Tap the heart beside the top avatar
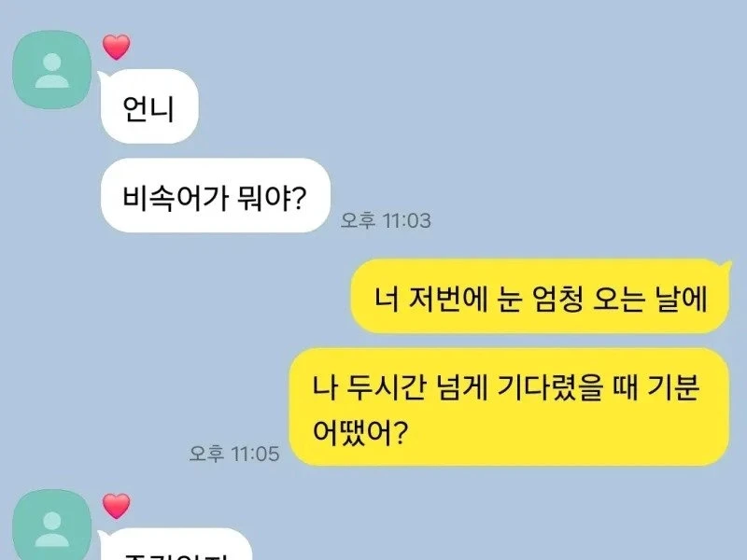 (116, 48)
